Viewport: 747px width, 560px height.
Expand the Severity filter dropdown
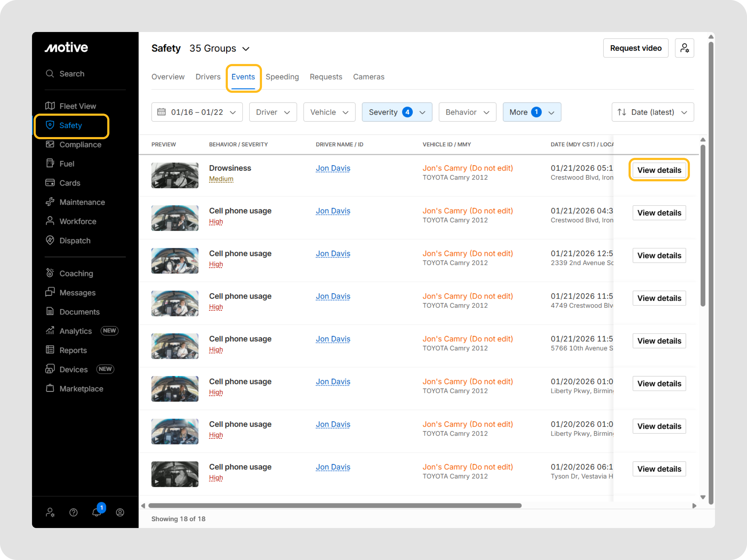click(x=397, y=112)
